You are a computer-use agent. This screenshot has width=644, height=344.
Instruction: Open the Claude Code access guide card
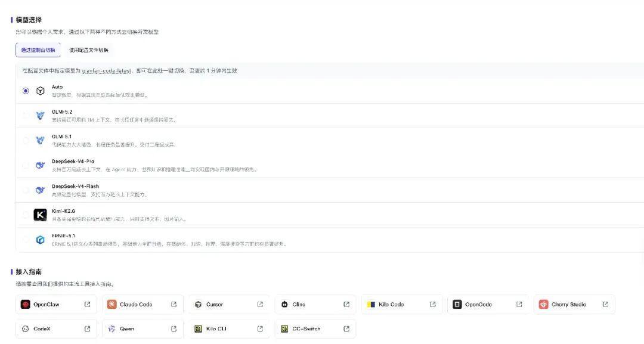(143, 304)
